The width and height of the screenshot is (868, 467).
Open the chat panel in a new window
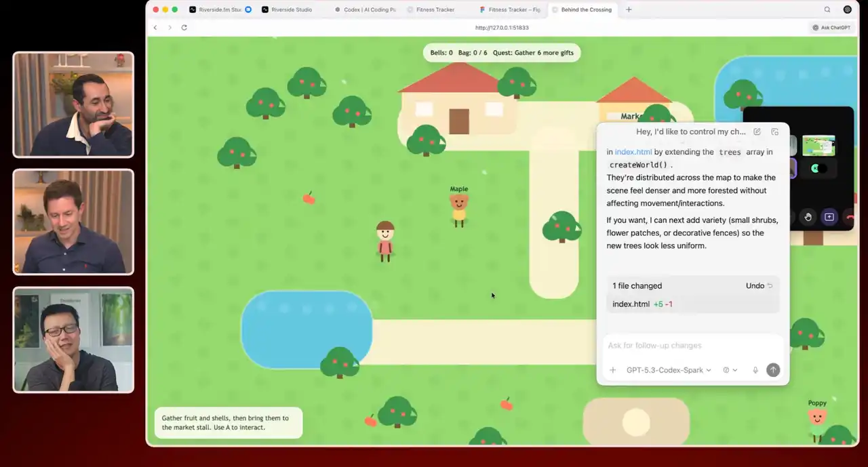coord(775,131)
